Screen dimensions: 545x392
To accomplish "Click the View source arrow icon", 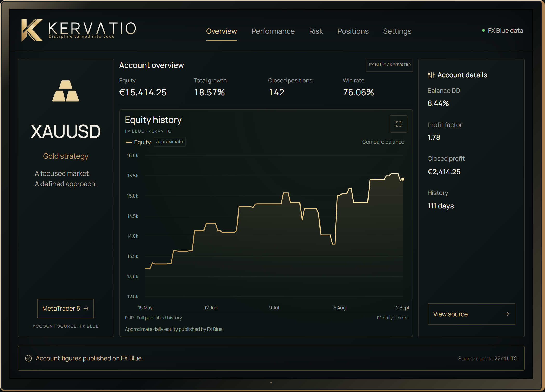I will click(x=506, y=314).
